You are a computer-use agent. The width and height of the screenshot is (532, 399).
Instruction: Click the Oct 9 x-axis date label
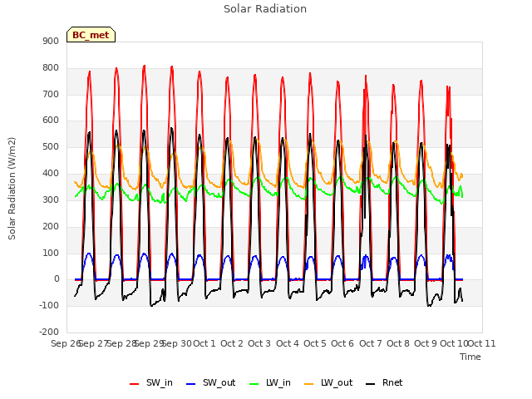[x=426, y=343]
